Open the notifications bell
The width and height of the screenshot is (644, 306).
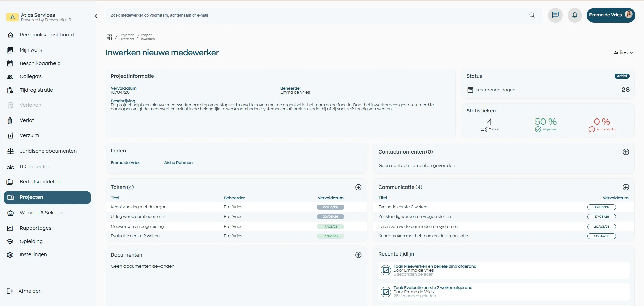575,15
